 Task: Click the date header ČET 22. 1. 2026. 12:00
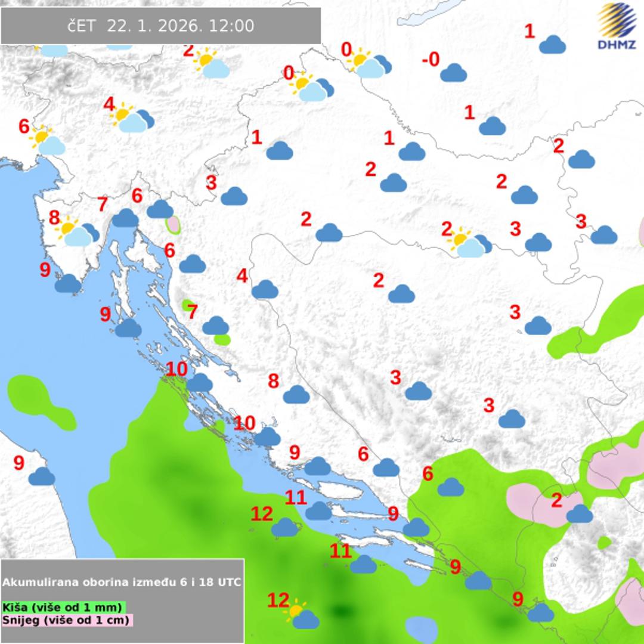[x=160, y=26]
